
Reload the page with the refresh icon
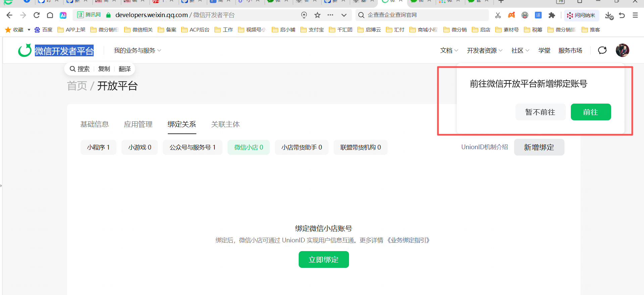tap(37, 15)
